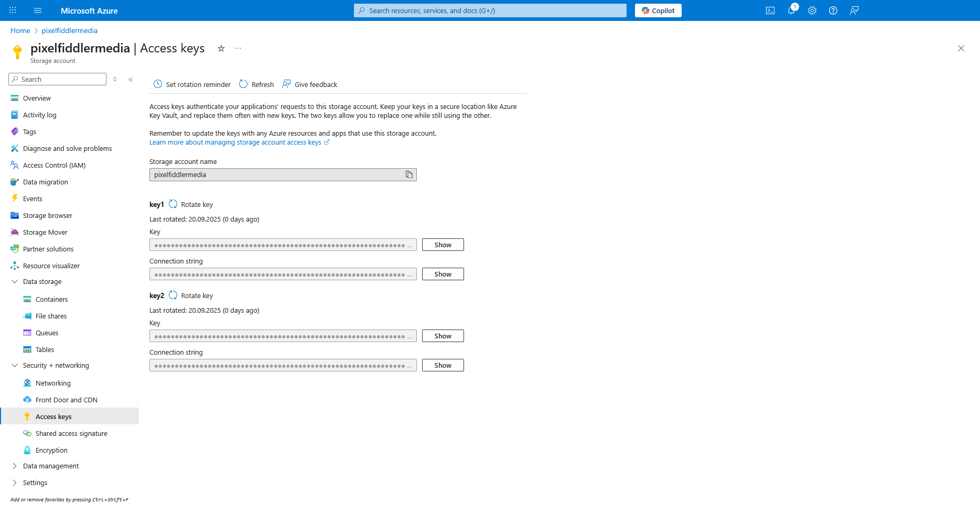Collapse the sidebar with the double-chevron
This screenshot has width=980, height=505.
(131, 80)
